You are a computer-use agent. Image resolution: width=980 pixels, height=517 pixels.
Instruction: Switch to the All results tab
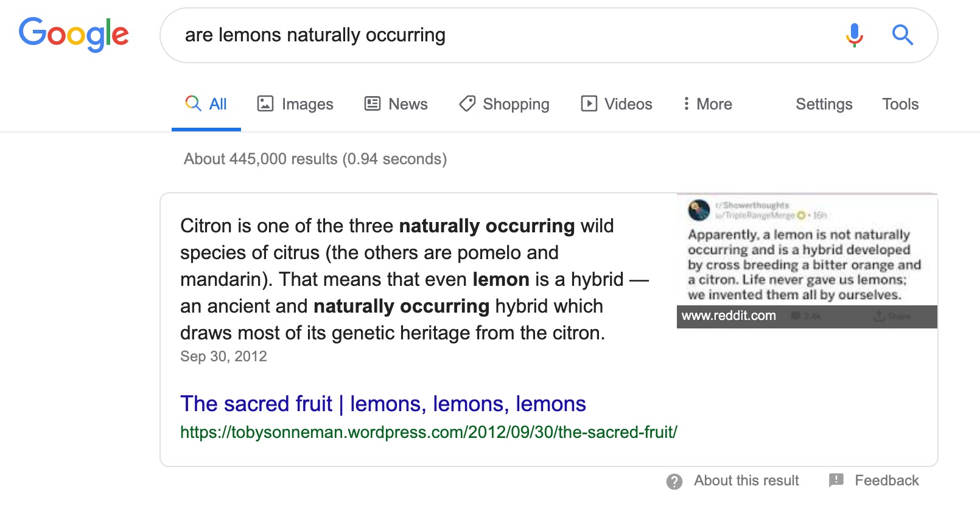[206, 104]
